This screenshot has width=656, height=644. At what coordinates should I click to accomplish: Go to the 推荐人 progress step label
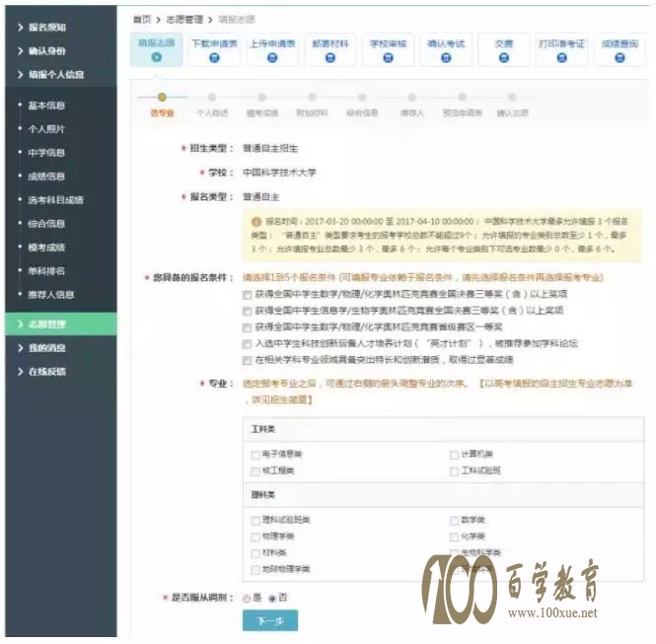coord(412,112)
